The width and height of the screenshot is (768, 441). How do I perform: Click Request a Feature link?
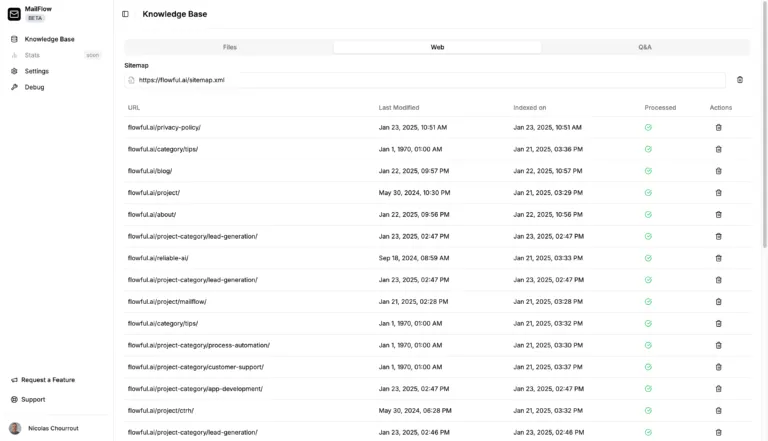click(x=43, y=380)
